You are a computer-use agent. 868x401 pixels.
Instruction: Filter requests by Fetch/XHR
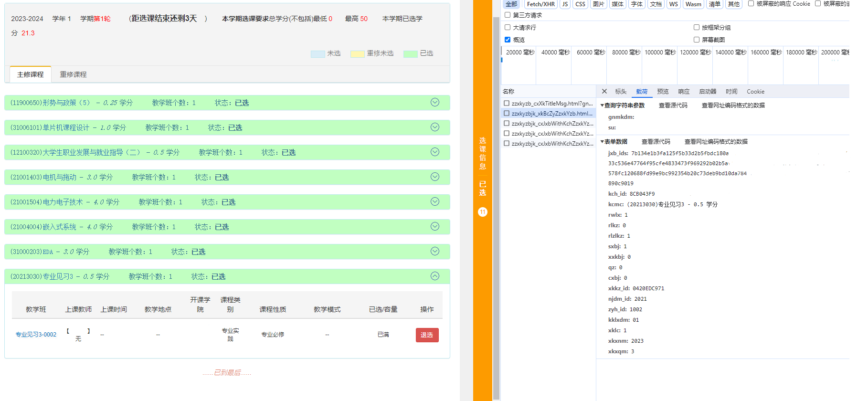541,4
